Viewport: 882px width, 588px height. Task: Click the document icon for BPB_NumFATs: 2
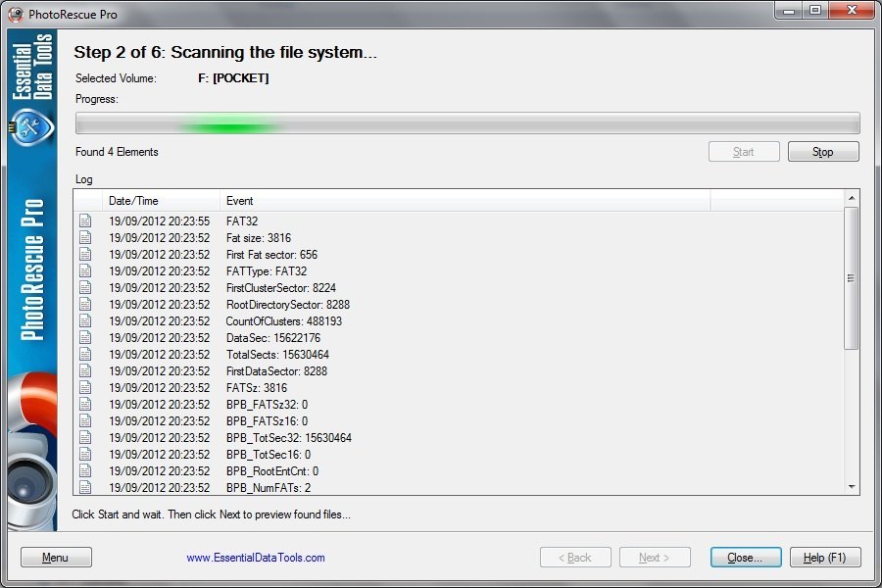[85, 487]
